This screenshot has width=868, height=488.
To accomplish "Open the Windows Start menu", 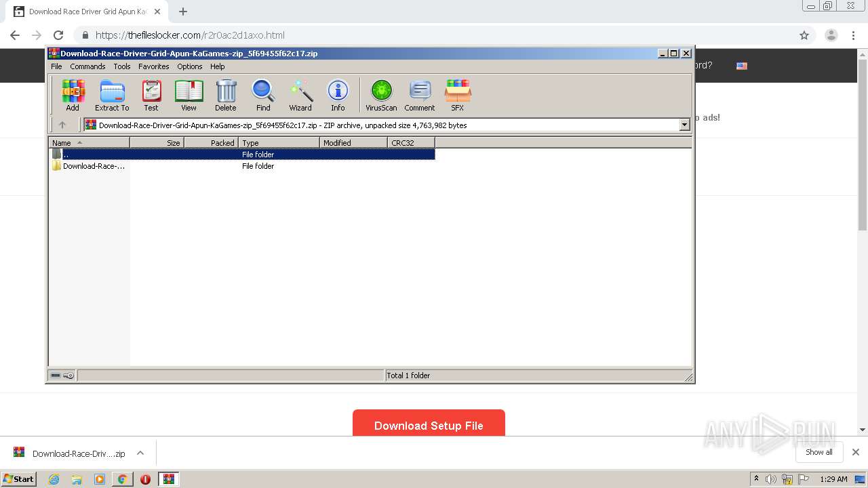I will click(19, 479).
